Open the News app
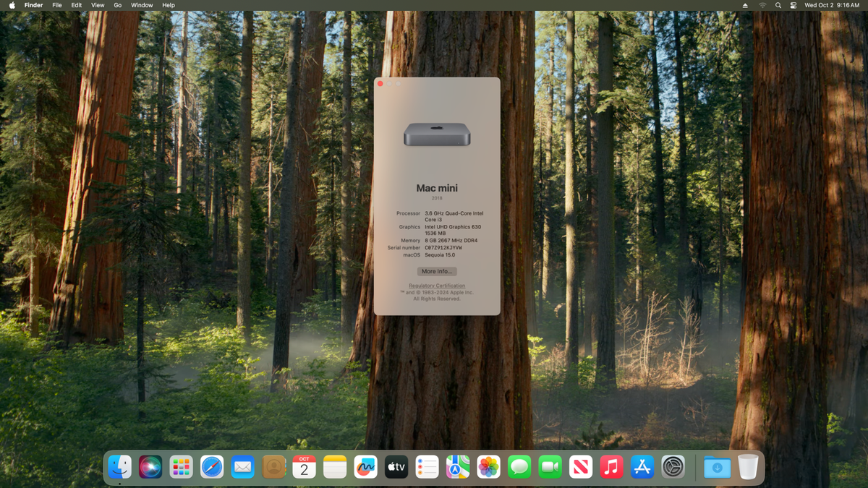868x488 pixels. click(581, 467)
